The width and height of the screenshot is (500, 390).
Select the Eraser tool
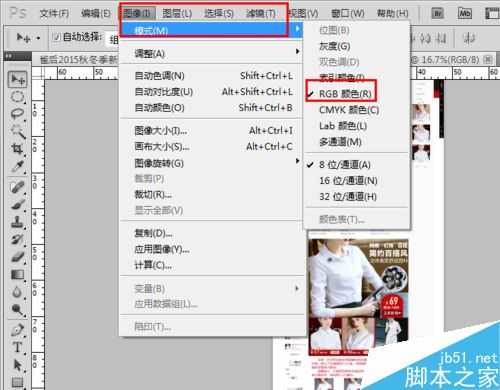point(17,257)
